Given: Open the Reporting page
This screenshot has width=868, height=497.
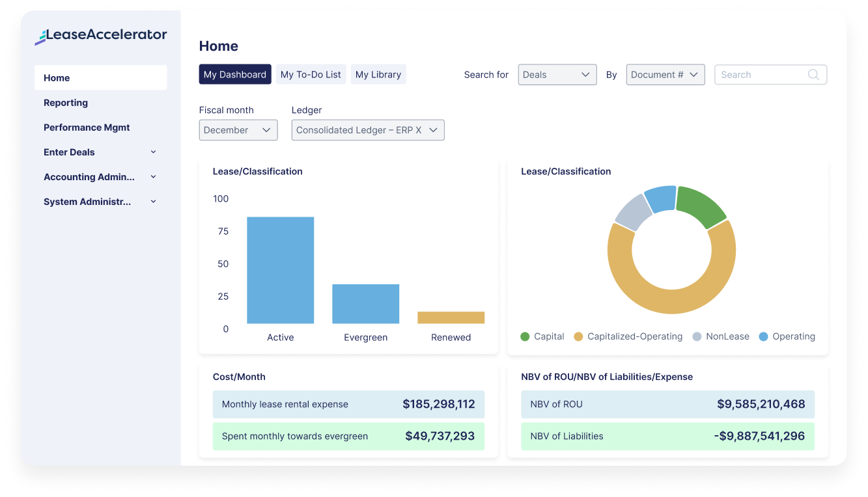Looking at the screenshot, I should [x=66, y=102].
